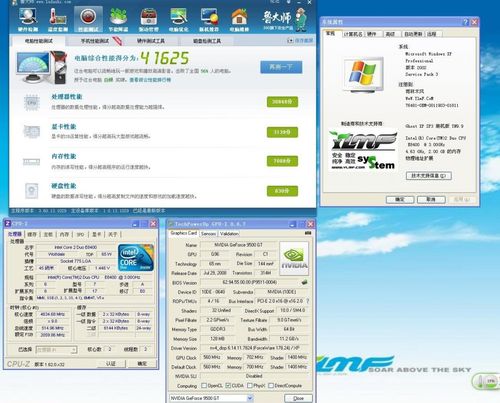Click the Driver Version field in GPU-Z
Viewport: 500px width, 403px height.
pyautogui.click(x=255, y=348)
